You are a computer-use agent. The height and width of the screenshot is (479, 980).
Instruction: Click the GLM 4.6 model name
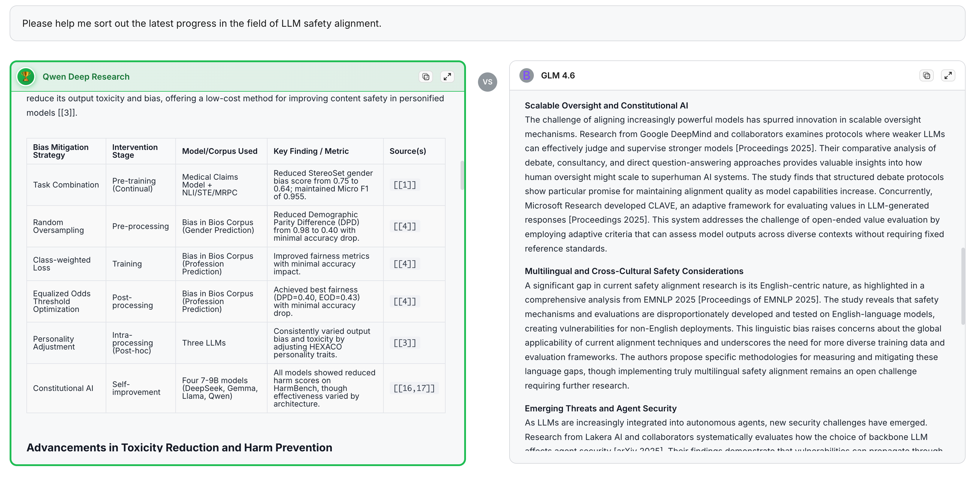pyautogui.click(x=558, y=76)
